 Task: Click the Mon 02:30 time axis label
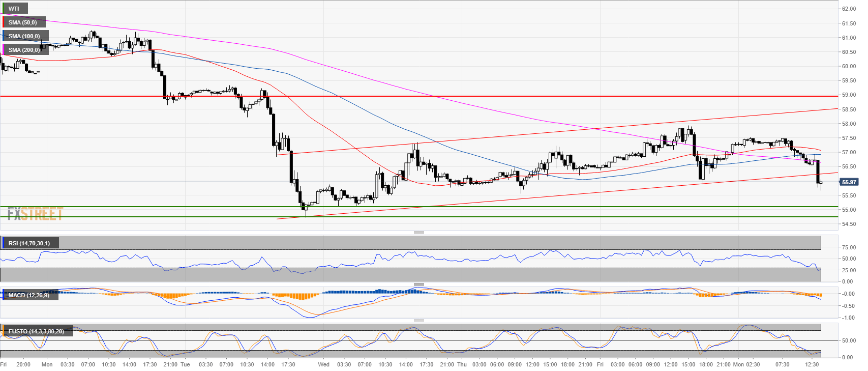pos(746,364)
